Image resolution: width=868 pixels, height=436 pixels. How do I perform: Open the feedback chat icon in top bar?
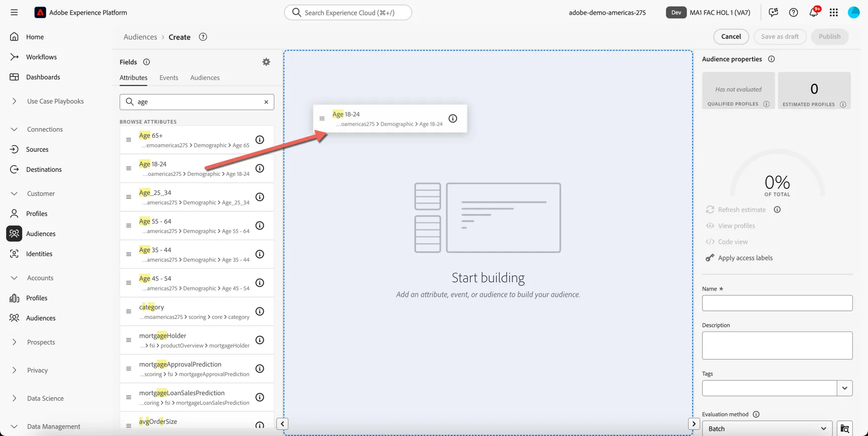[x=773, y=13]
